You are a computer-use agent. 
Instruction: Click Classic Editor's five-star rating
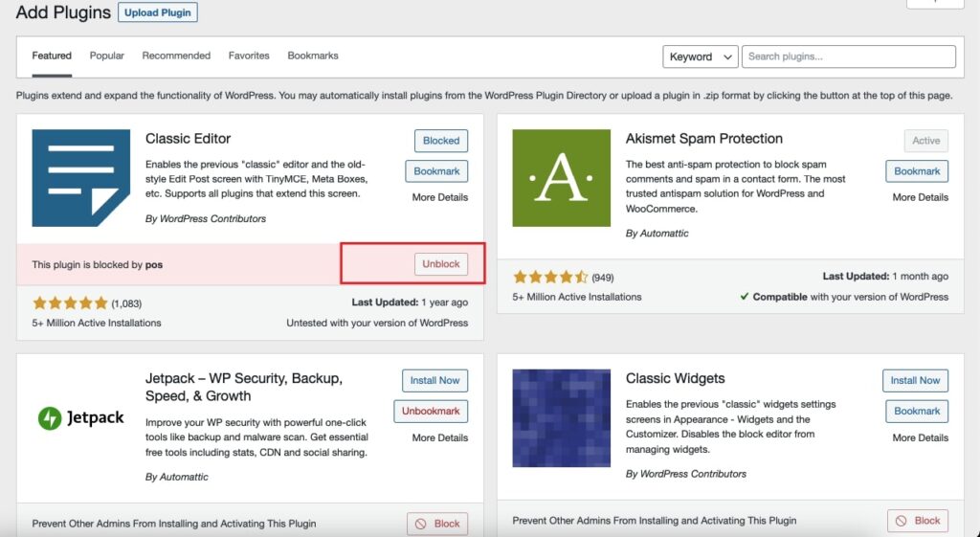[x=70, y=303]
